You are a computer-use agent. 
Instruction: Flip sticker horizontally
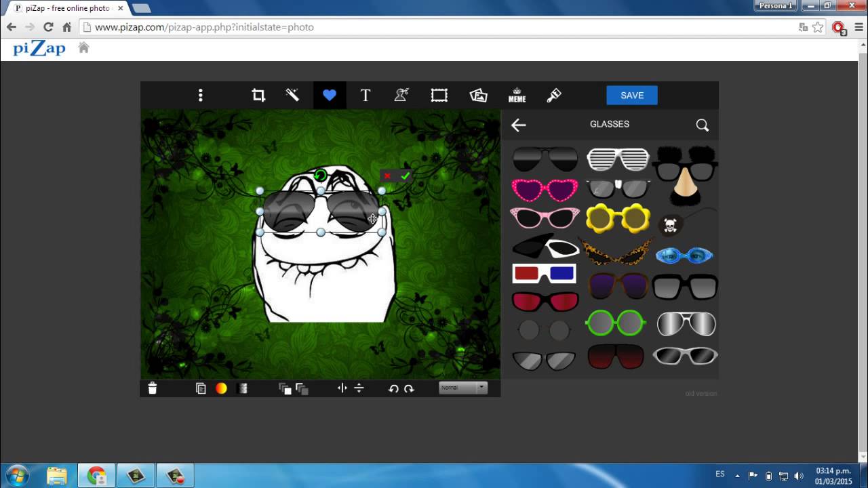pyautogui.click(x=342, y=388)
